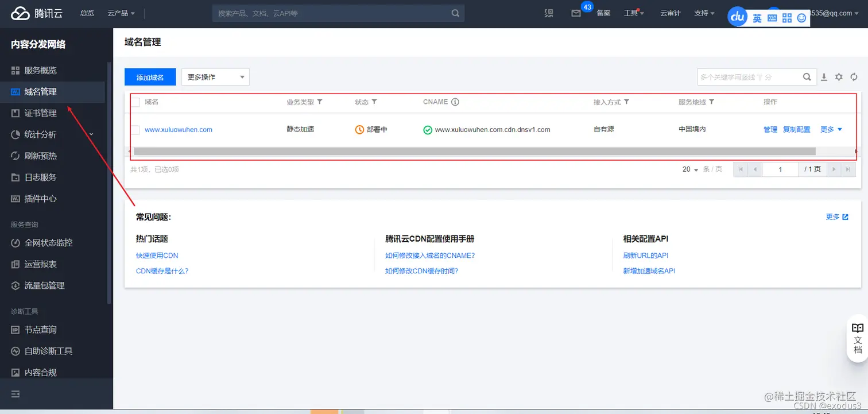Filter by 业务类型 column
The height and width of the screenshot is (414, 868).
320,102
